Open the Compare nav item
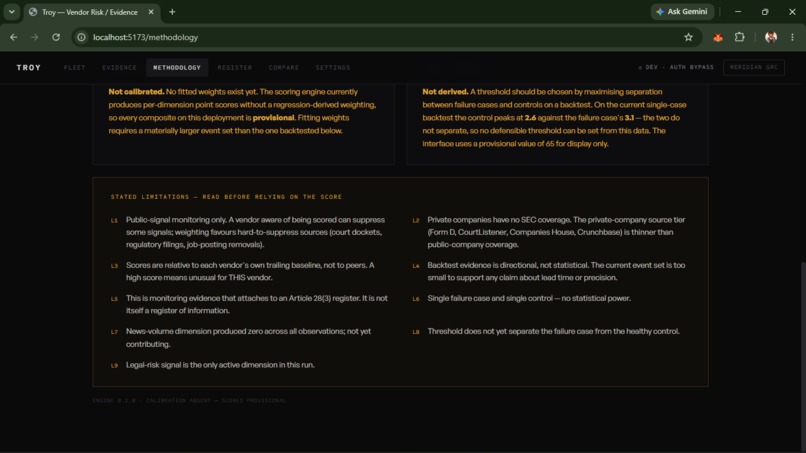Viewport: 806px width, 453px height. pyautogui.click(x=284, y=67)
